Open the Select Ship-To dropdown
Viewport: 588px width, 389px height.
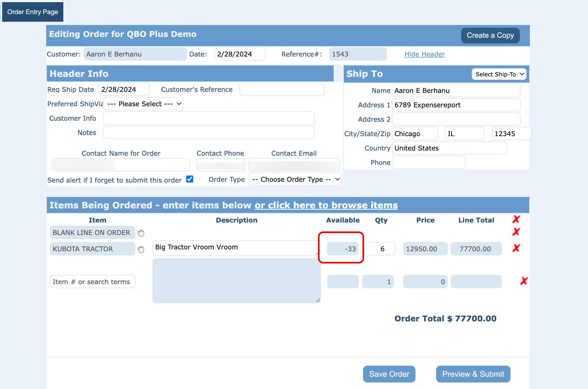pos(499,74)
